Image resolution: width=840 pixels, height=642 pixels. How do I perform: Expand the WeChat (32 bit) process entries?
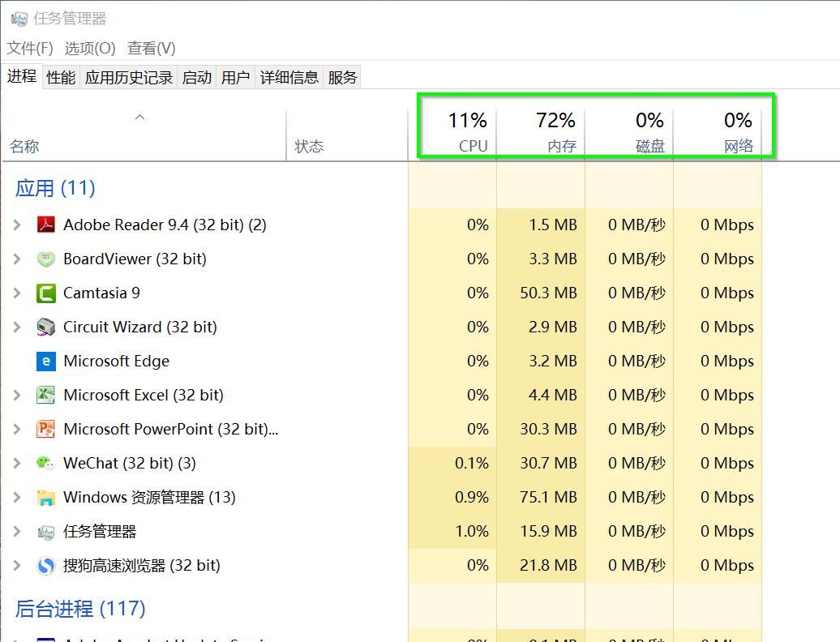[19, 463]
